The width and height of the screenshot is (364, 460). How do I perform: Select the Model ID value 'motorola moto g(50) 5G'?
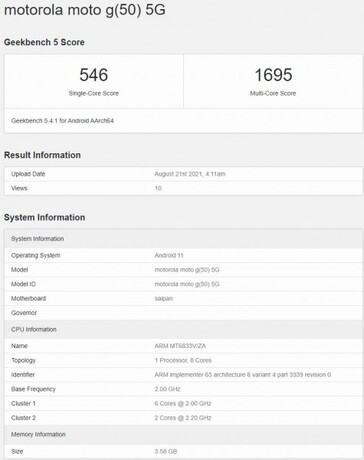[187, 284]
